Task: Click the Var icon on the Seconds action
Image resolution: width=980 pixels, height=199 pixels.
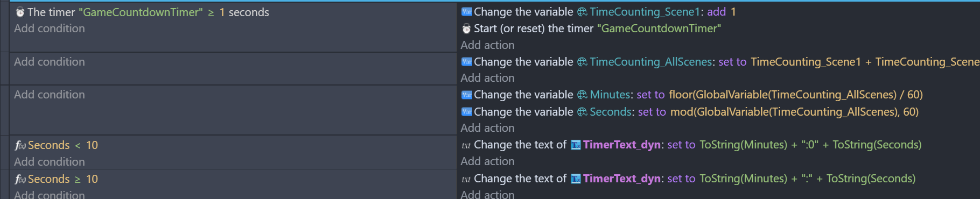Action: pos(466,112)
